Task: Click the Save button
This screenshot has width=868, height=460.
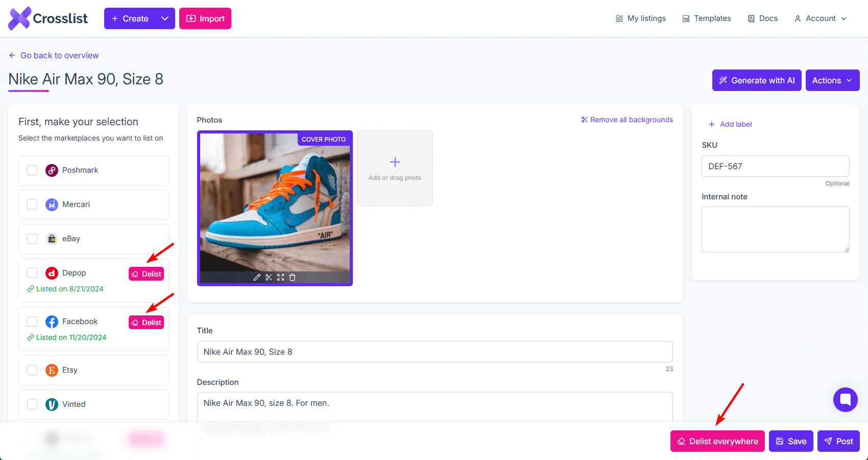Action: (791, 441)
